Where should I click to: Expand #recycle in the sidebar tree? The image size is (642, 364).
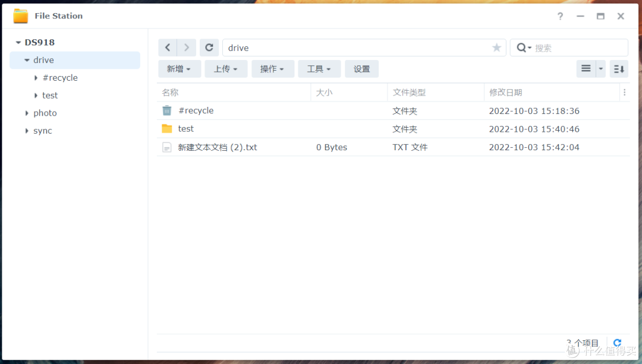(36, 78)
